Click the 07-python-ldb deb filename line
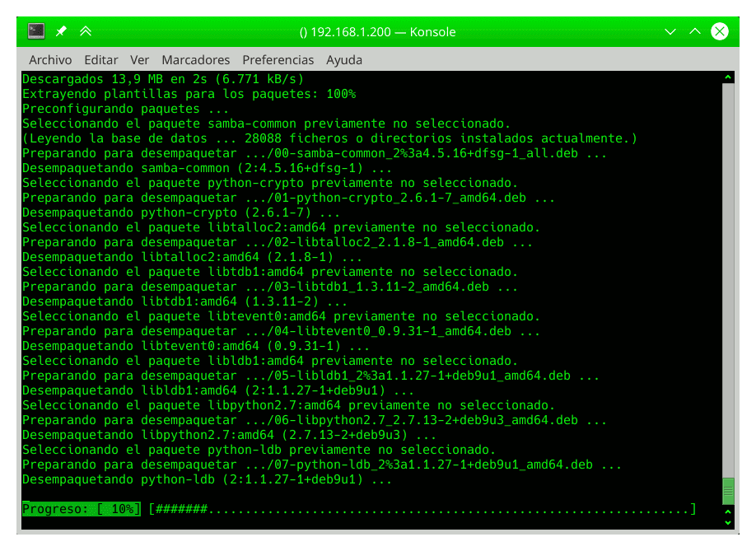The width and height of the screenshot is (756, 551). 322,465
